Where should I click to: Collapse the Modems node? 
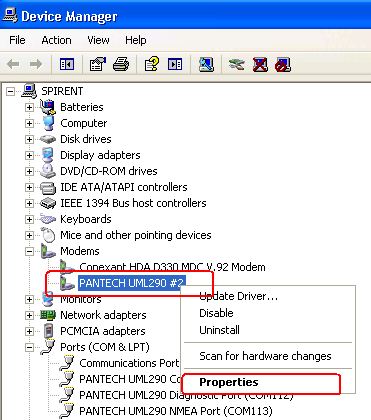click(29, 251)
